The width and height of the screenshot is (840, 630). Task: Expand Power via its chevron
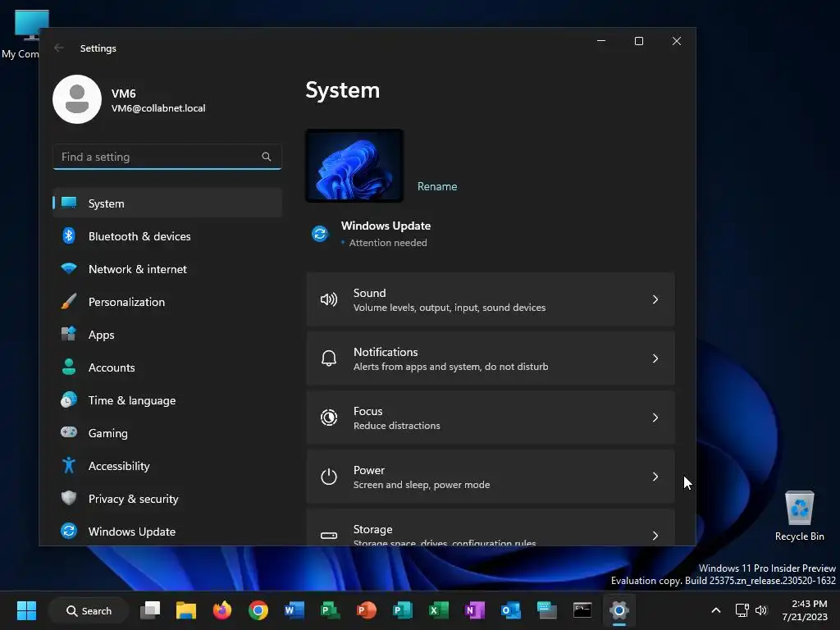coord(655,477)
